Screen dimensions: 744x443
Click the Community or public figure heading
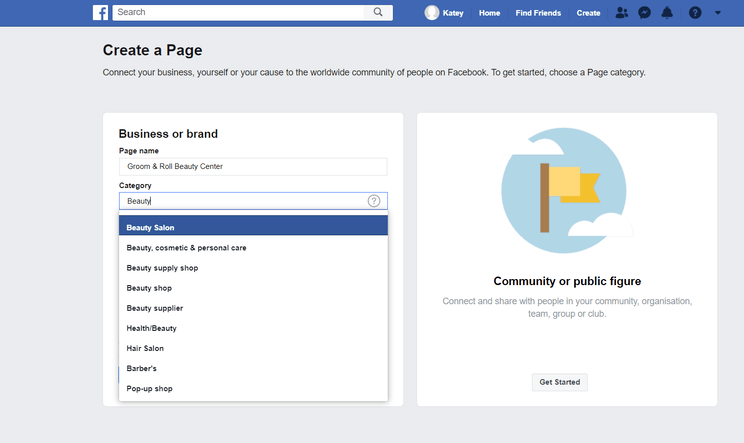(x=567, y=281)
